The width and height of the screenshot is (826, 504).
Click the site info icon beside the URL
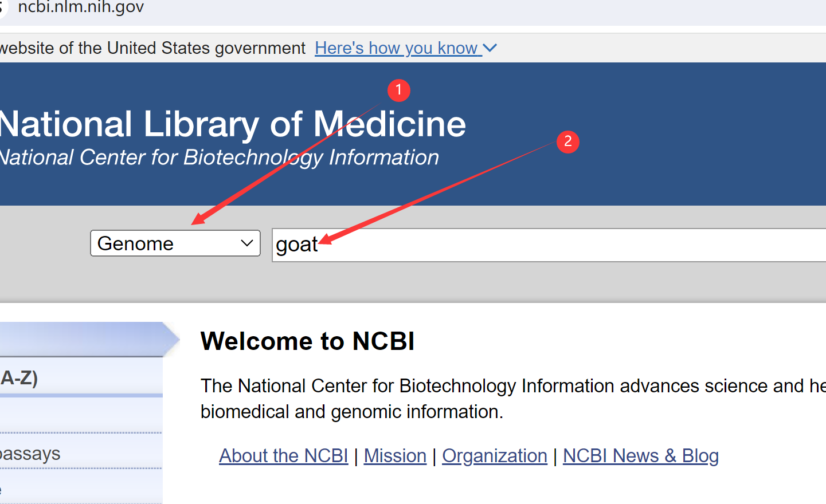tap(2, 7)
